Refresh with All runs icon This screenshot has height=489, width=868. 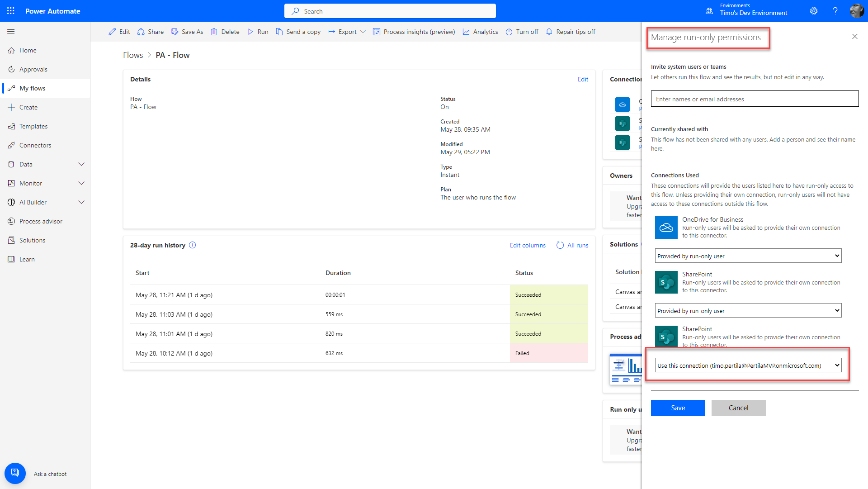click(x=560, y=245)
